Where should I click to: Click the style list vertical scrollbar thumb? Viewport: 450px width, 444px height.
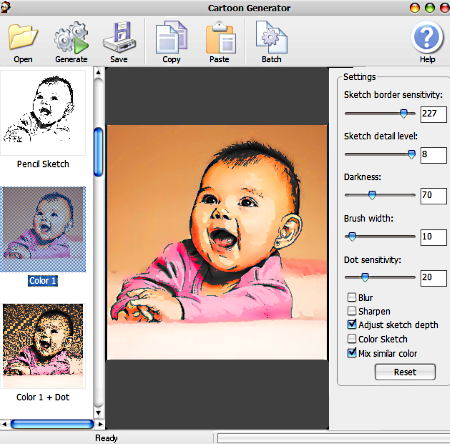coord(98,152)
